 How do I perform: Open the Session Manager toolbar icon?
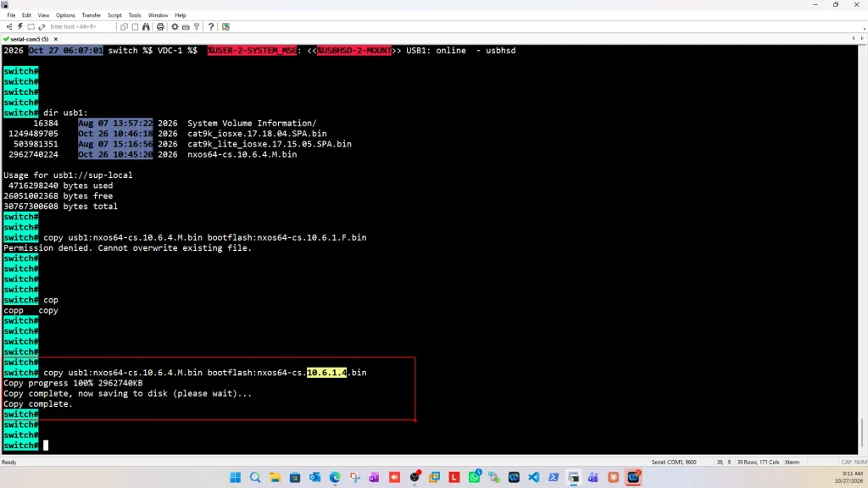[9, 26]
